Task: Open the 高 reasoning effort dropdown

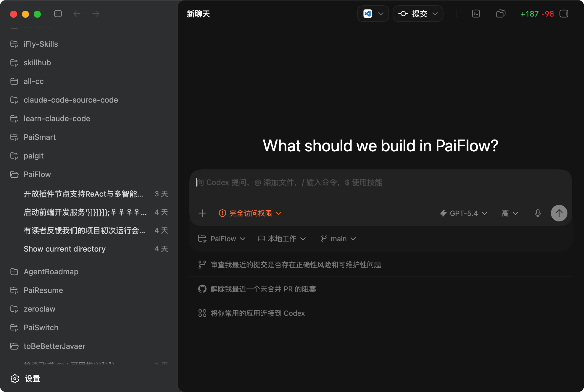Action: [510, 213]
